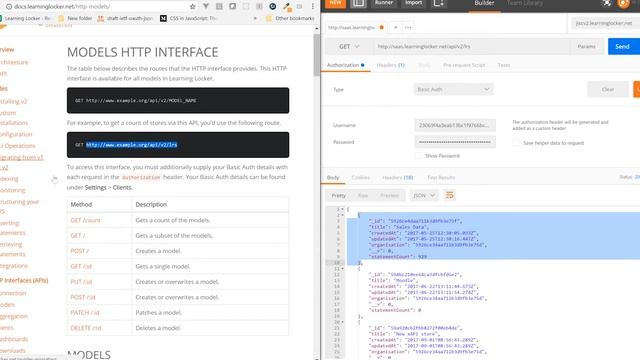640x360 pixels.
Task: Click the new window icon beside Import
Action: pyautogui.click(x=438, y=3)
